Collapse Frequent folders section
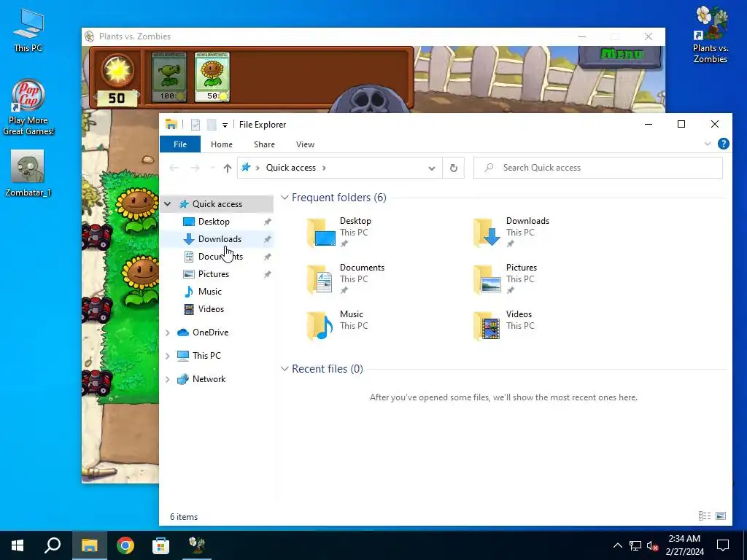The width and height of the screenshot is (747, 560). 285,197
